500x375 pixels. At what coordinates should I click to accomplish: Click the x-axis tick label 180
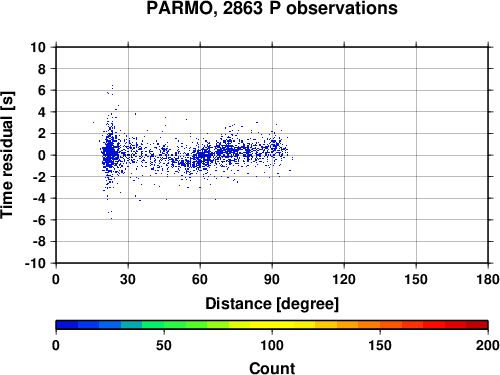point(488,279)
